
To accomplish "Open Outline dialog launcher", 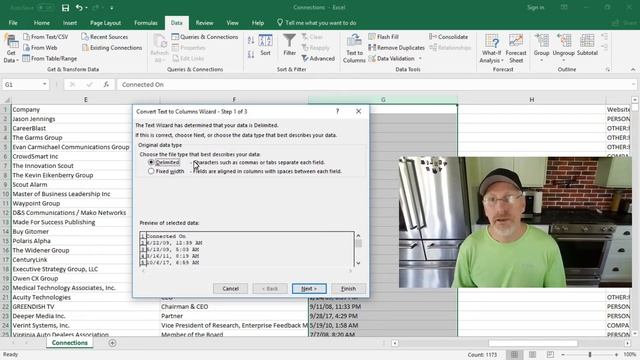I will click(608, 70).
